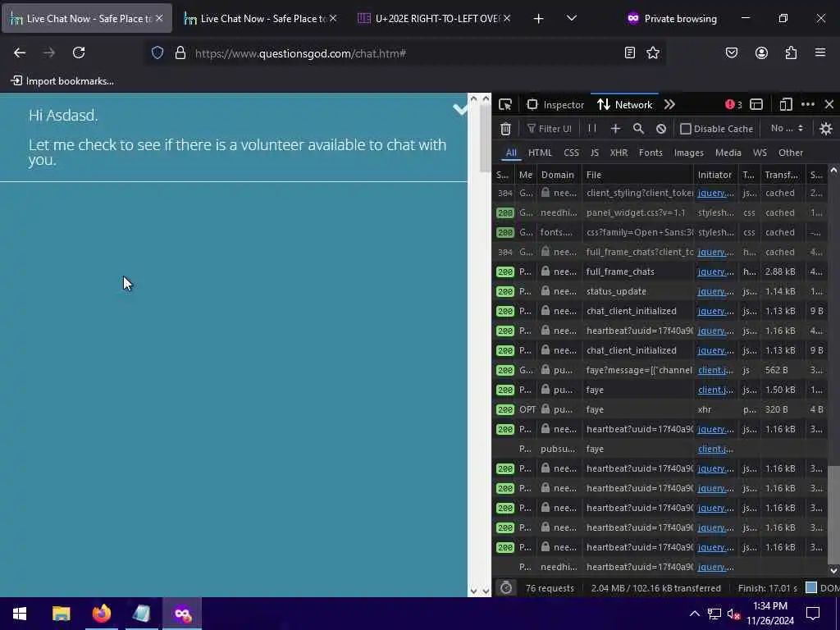Open request blocking icon in Network toolbar
Viewport: 840px width, 630px height.
[661, 129]
